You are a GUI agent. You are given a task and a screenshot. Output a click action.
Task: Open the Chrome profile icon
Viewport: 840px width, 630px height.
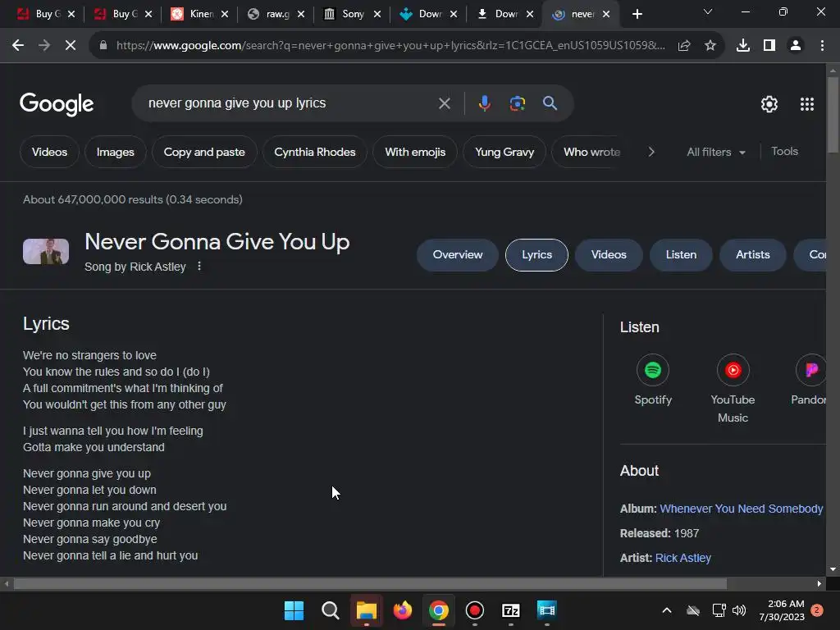pos(796,46)
